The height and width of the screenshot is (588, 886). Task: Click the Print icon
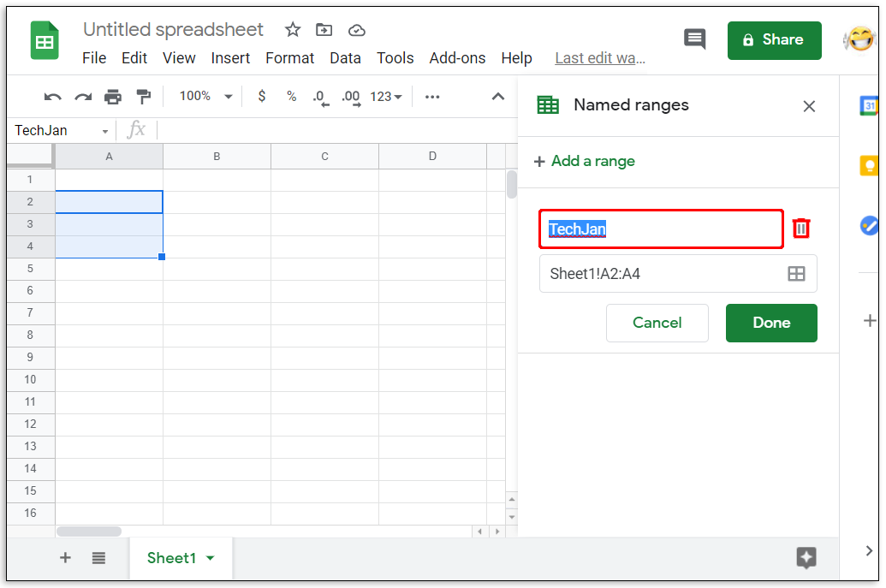[113, 96]
